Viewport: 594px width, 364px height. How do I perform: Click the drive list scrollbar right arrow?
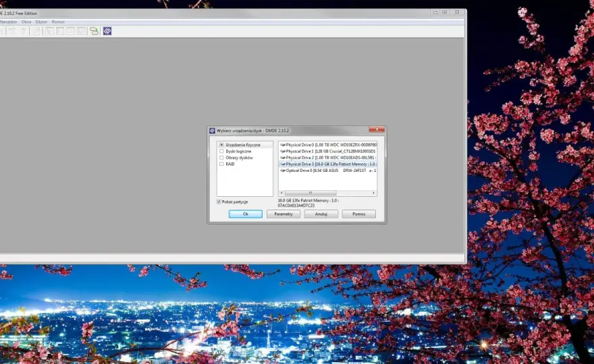pos(373,193)
